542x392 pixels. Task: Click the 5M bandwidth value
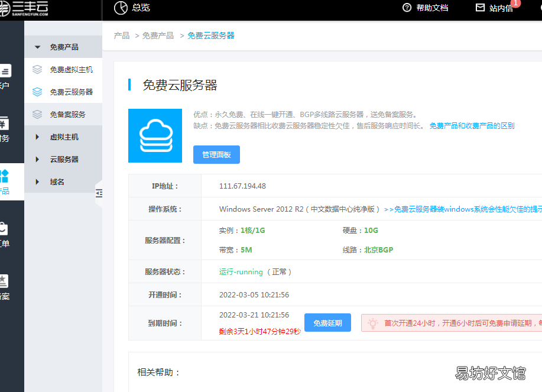[x=246, y=250]
